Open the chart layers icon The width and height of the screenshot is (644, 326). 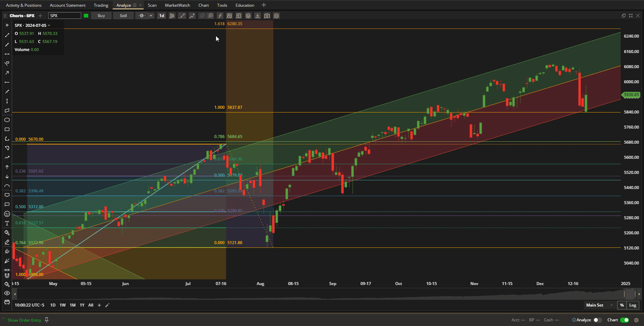[248, 16]
